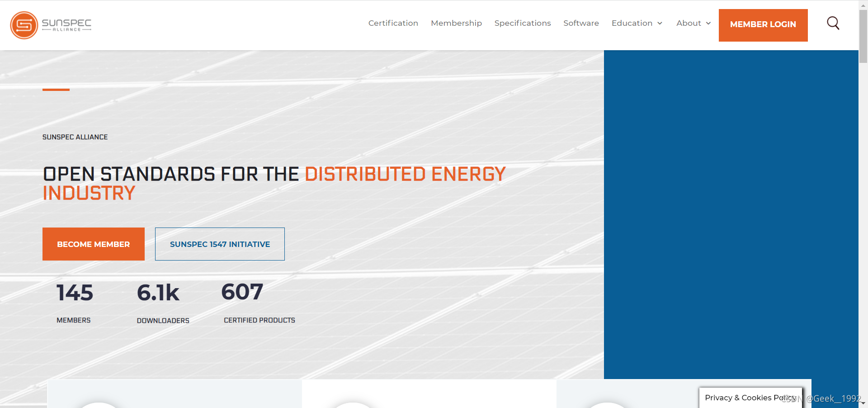868x408 pixels.
Task: Navigate to the Software page
Action: tap(581, 23)
